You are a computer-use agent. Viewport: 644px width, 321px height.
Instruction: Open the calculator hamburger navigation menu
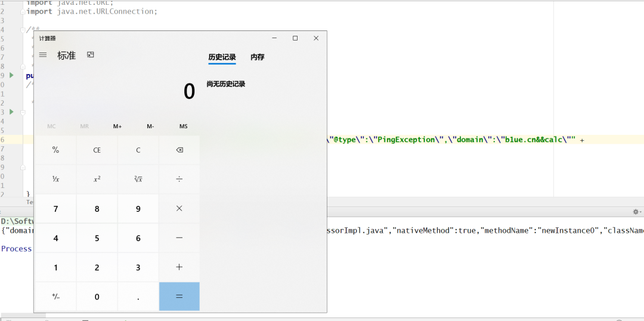tap(43, 55)
